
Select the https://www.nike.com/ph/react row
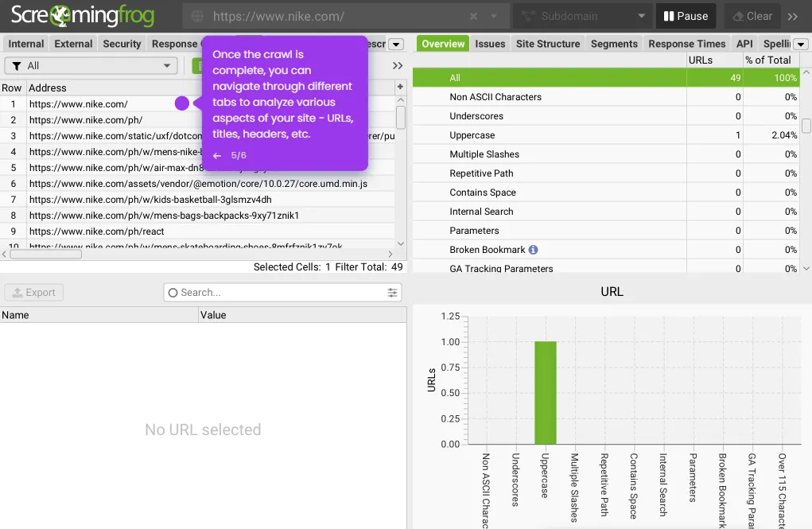(x=198, y=231)
